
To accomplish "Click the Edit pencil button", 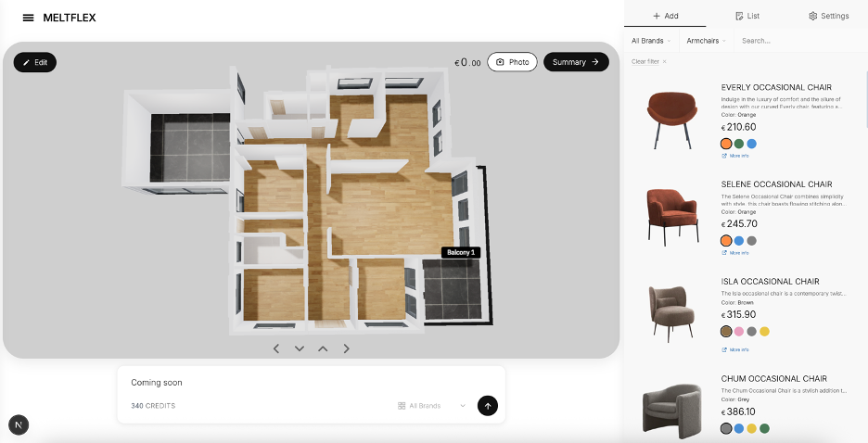I will 35,62.
